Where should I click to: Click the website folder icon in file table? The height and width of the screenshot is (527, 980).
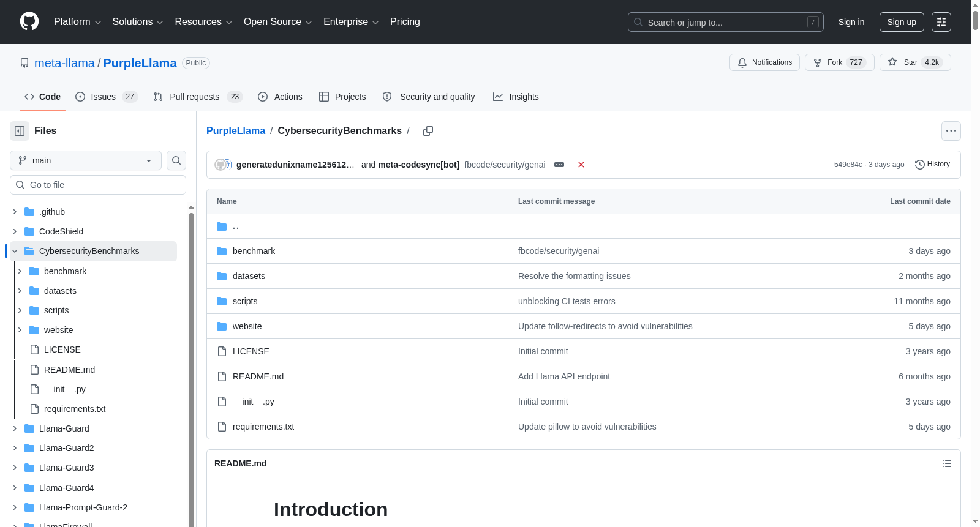[x=222, y=326]
